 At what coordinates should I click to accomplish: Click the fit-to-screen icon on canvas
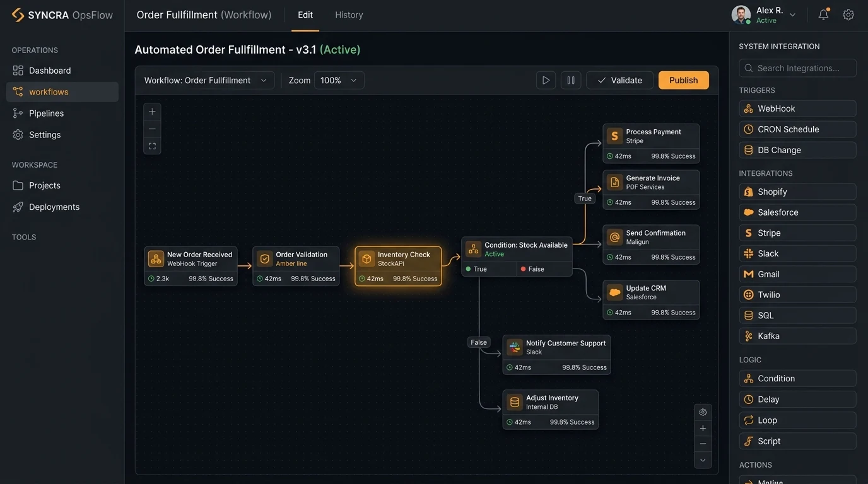point(152,146)
